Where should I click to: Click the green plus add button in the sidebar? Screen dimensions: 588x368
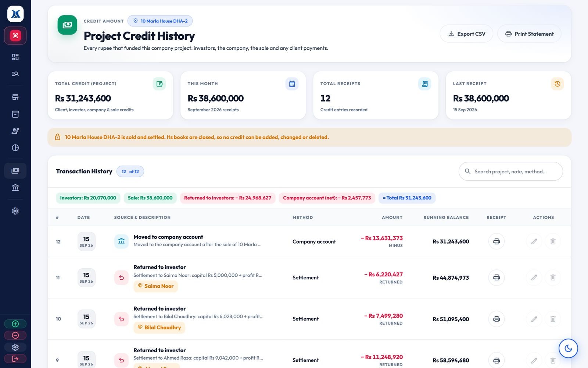[15, 324]
